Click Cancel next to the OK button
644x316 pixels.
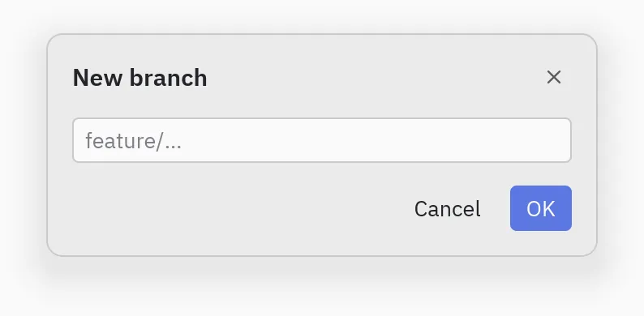(x=447, y=208)
